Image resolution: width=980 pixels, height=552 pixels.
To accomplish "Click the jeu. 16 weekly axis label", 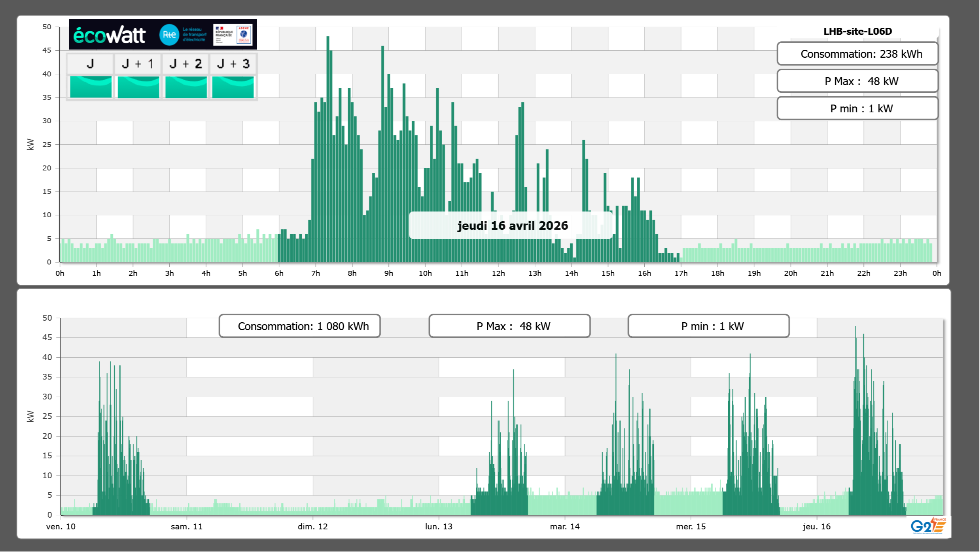I will point(816,526).
